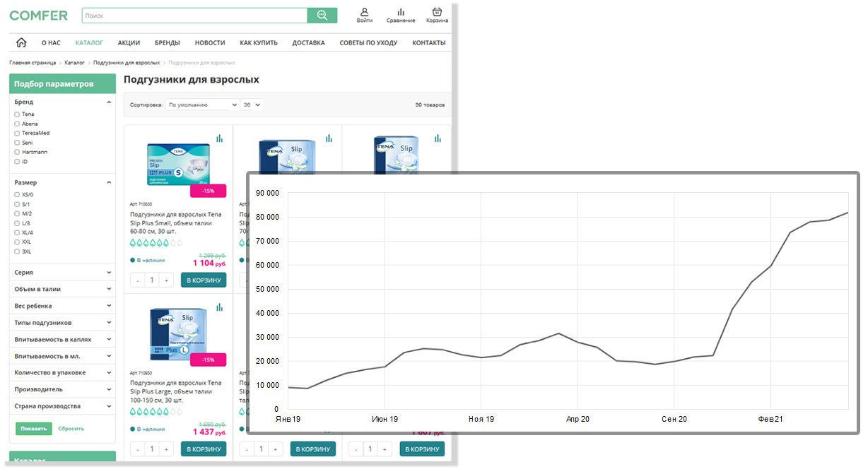
Task: Click the Tena Slip Plus L product image
Action: 178,333
